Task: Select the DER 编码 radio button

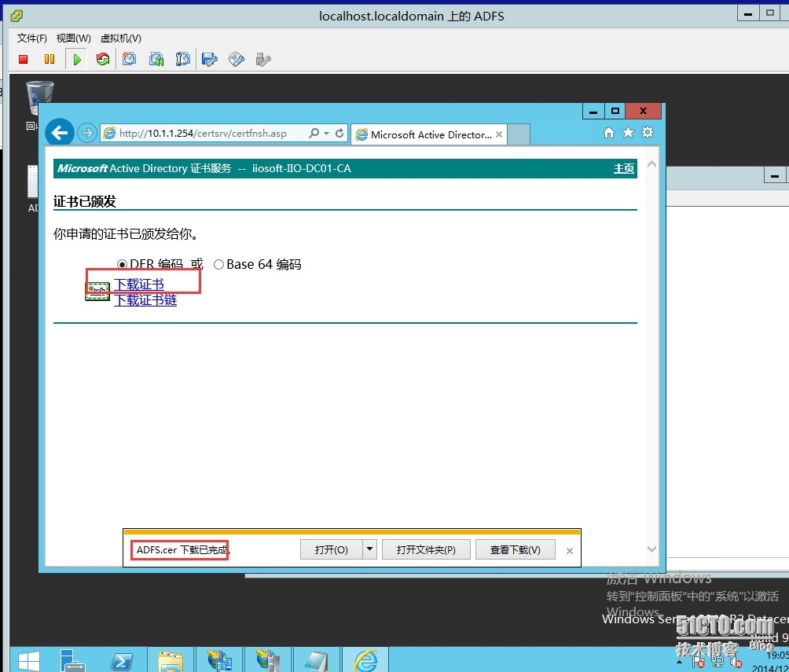Action: pyautogui.click(x=122, y=264)
